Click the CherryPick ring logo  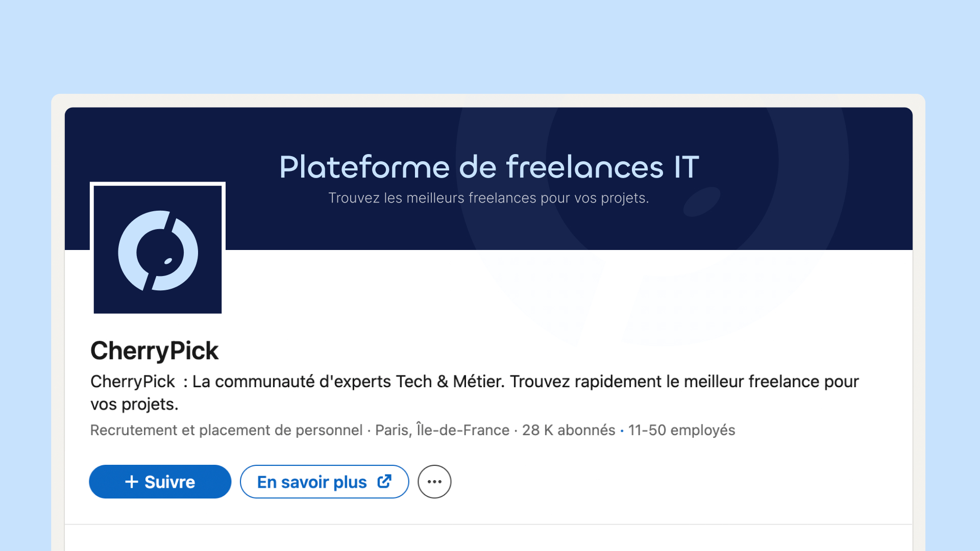point(127,253)
